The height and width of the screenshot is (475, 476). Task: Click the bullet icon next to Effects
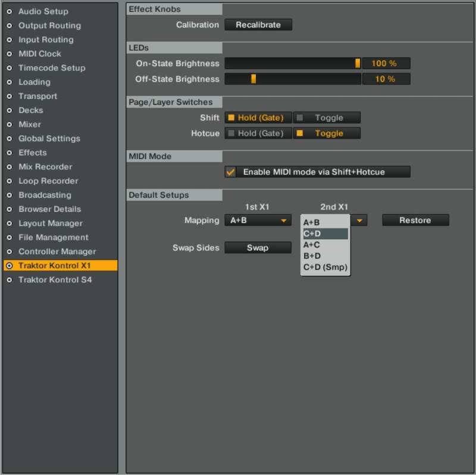click(x=10, y=152)
